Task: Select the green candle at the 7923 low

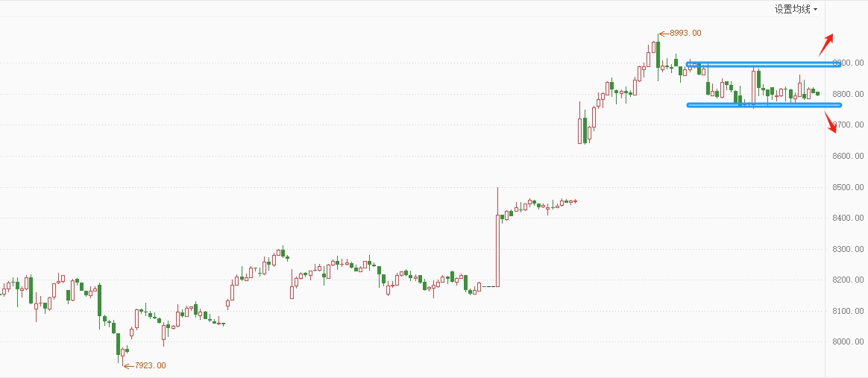Action: 118,344
